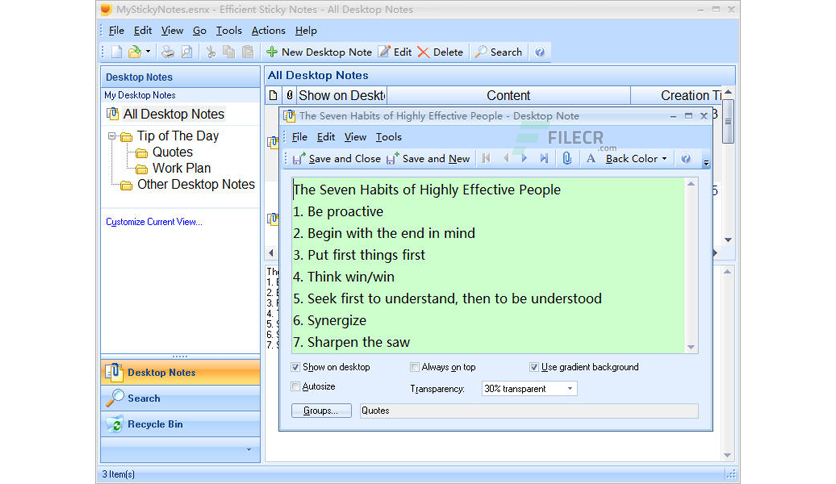Viewport: 836px width, 484px height.
Task: Click the Print icon in main toolbar
Action: (167, 52)
